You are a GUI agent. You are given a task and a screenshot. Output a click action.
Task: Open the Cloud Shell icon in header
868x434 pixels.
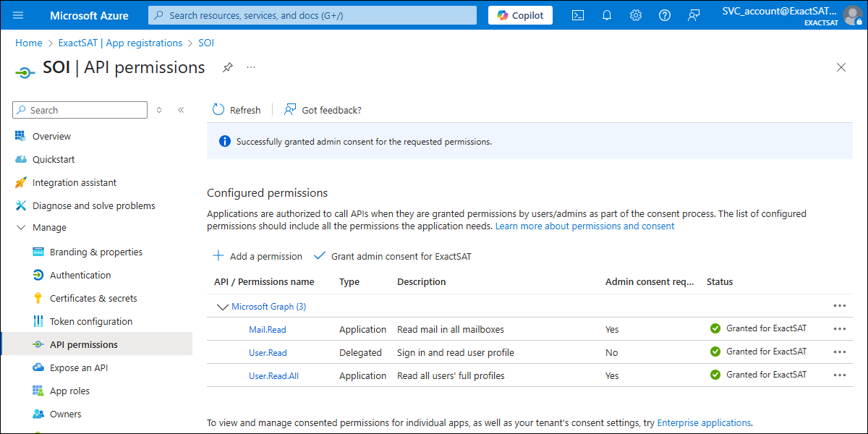[x=578, y=15]
